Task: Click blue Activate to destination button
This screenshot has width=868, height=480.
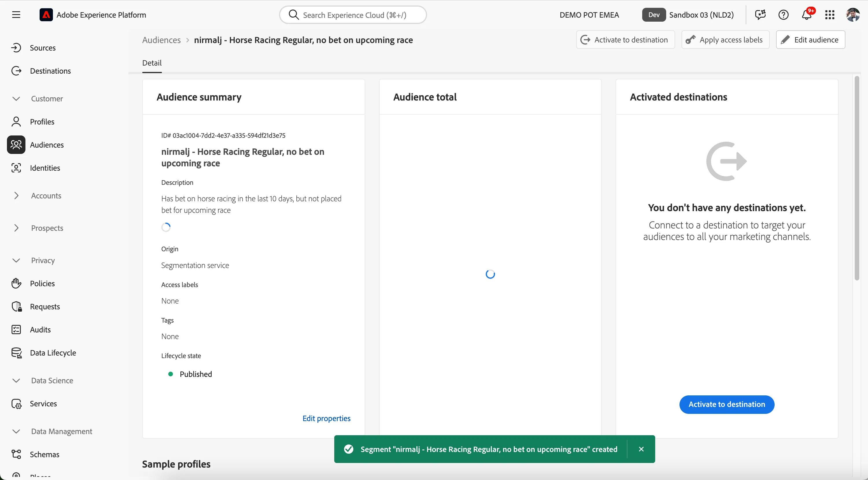Action: [727, 404]
